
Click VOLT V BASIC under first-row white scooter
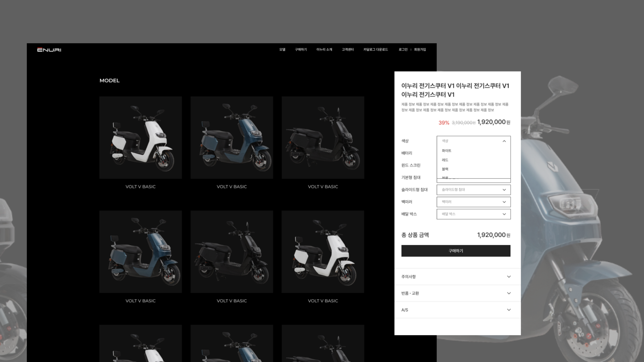point(141,187)
